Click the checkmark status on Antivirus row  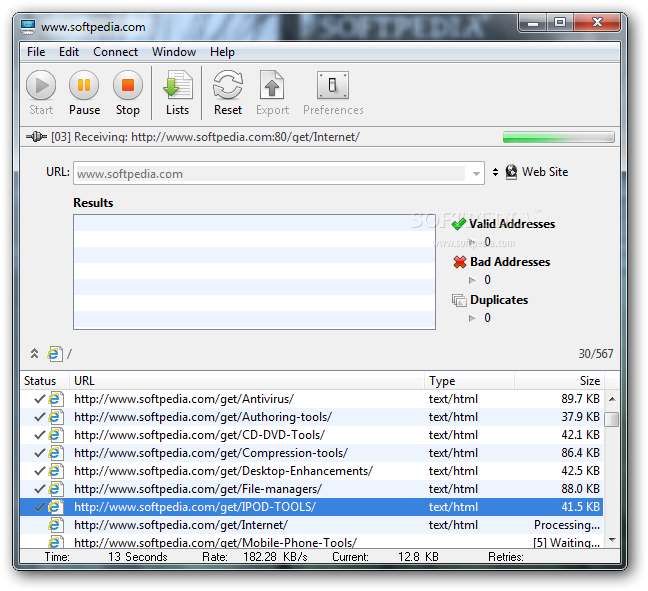[x=40, y=399]
